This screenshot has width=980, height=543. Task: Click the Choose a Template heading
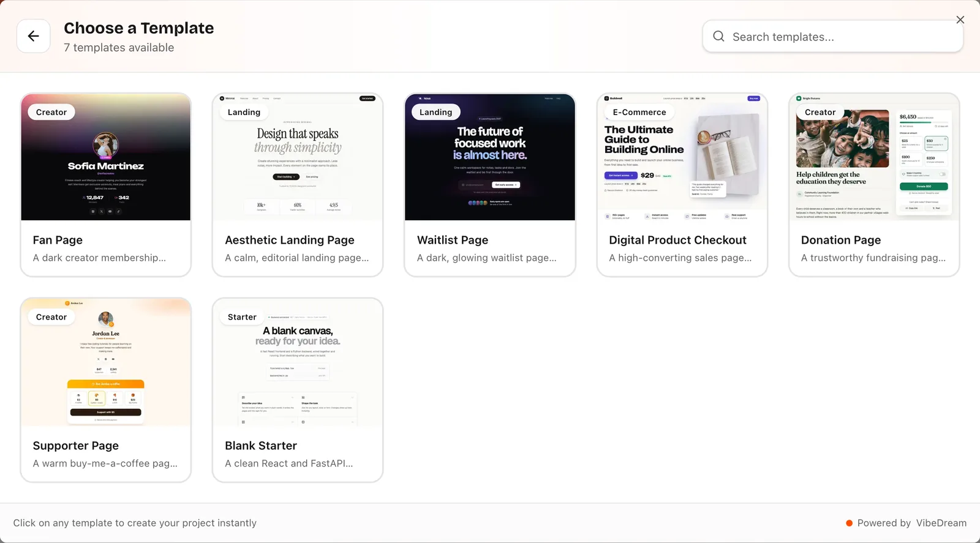[139, 28]
